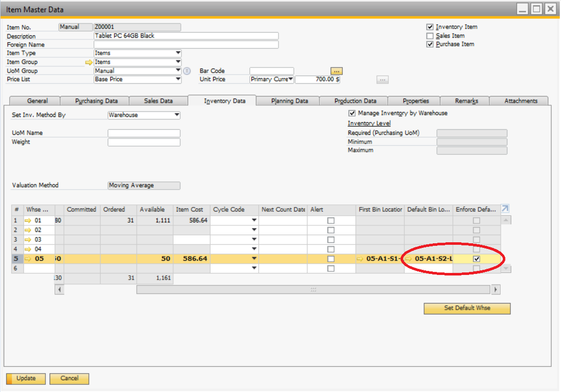Open link arrow for warehouse 01
This screenshot has width=561, height=392.
tap(28, 220)
